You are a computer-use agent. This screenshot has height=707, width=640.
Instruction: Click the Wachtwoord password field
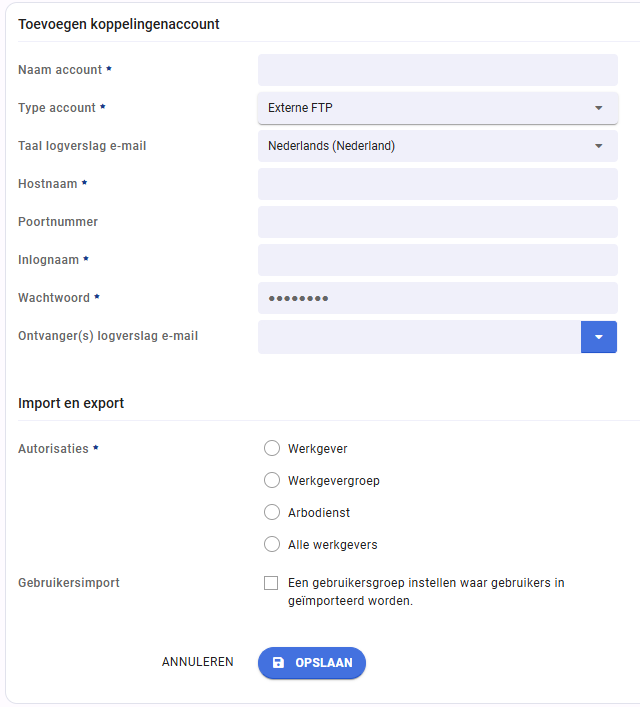[x=437, y=298]
